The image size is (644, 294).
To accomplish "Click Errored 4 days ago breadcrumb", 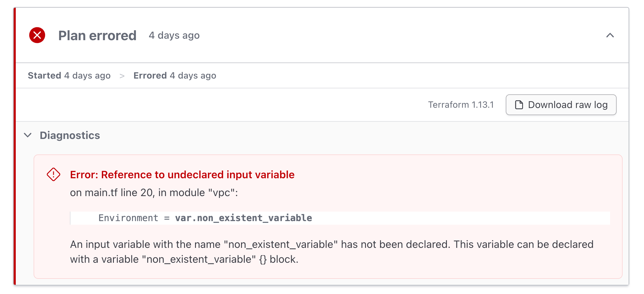I will pyautogui.click(x=175, y=75).
